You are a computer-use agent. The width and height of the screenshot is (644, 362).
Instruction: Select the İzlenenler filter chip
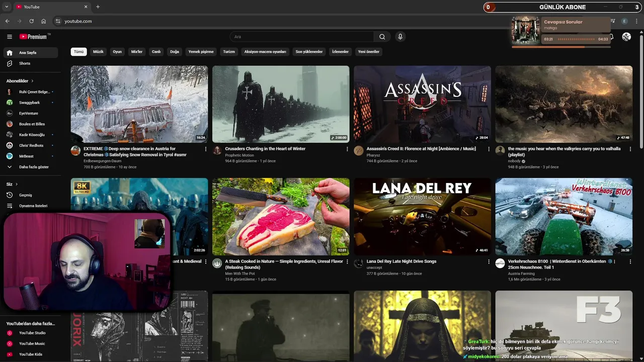click(340, 52)
